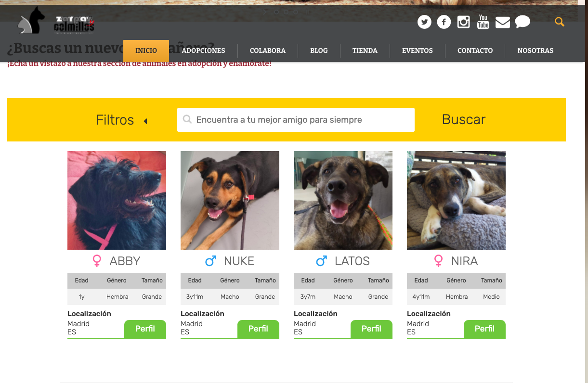588x383 pixels.
Task: Open the CONTACTO menu item
Action: click(x=475, y=51)
